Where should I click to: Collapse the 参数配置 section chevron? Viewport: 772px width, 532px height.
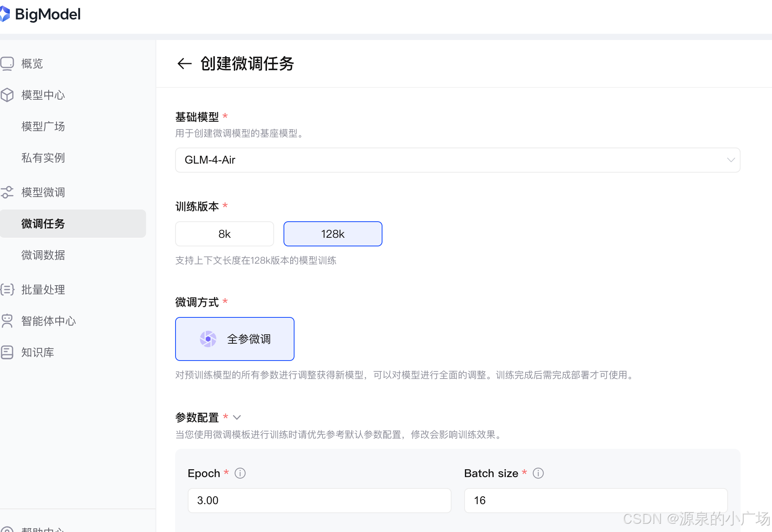pos(237,417)
